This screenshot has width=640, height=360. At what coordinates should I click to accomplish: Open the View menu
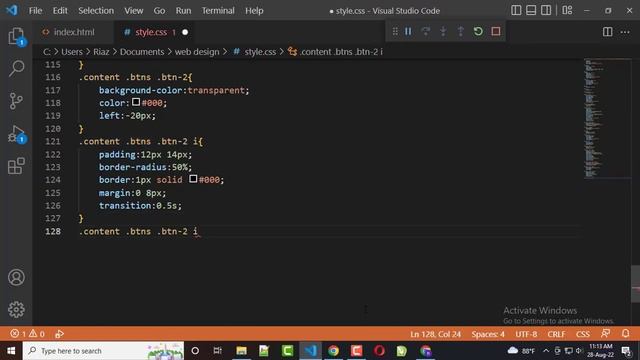pyautogui.click(x=133, y=11)
